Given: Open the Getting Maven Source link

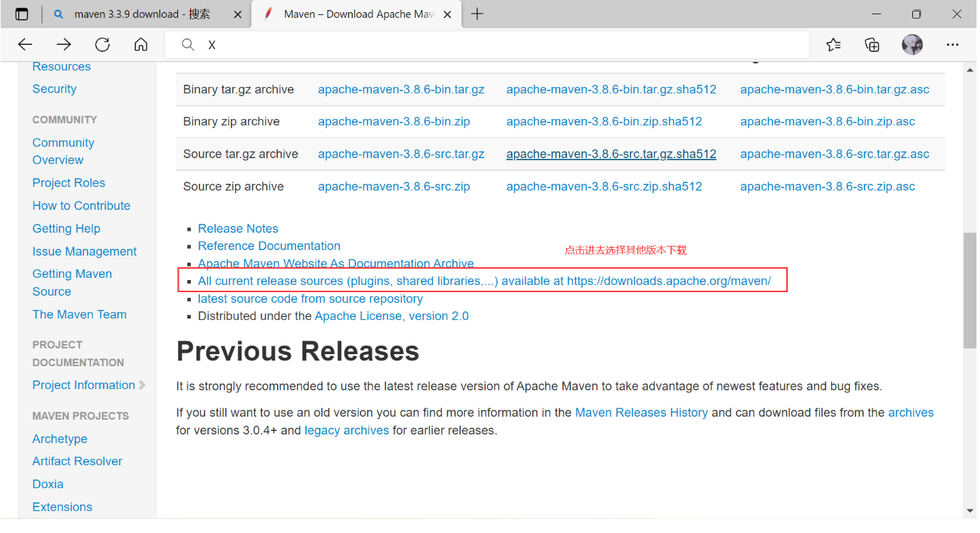Looking at the screenshot, I should click(72, 282).
